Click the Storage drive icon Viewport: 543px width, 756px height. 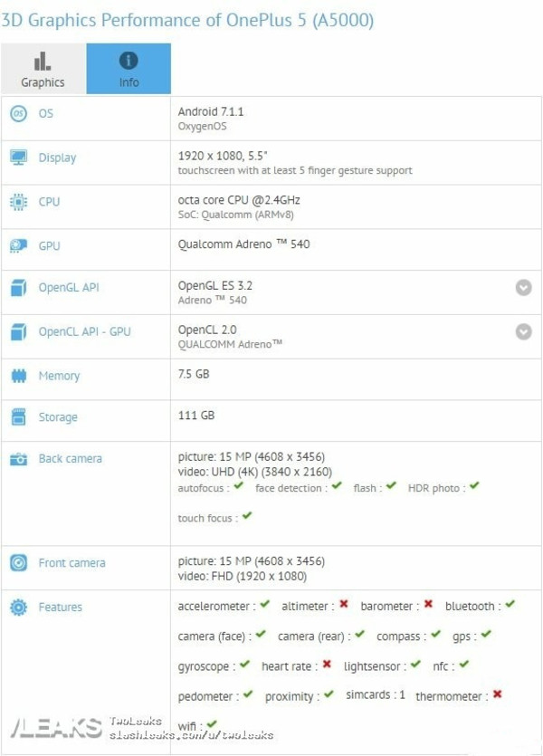coord(18,417)
